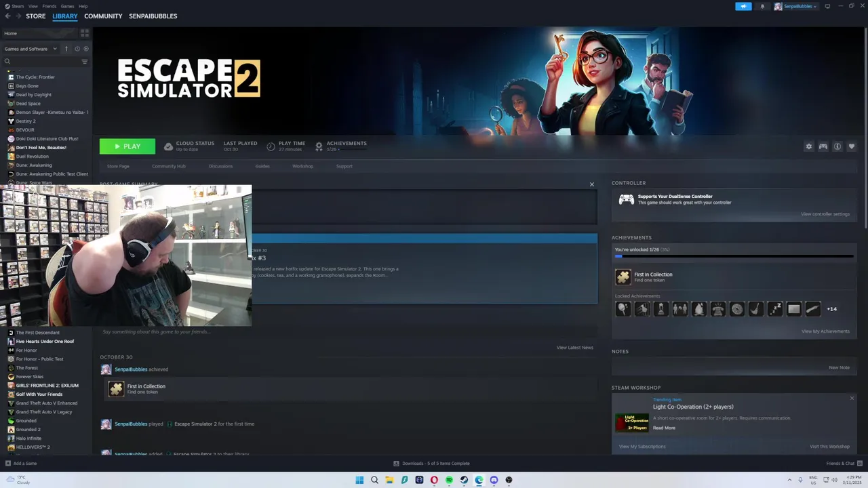Create a New Note
This screenshot has width=868, height=488.
pyautogui.click(x=839, y=367)
